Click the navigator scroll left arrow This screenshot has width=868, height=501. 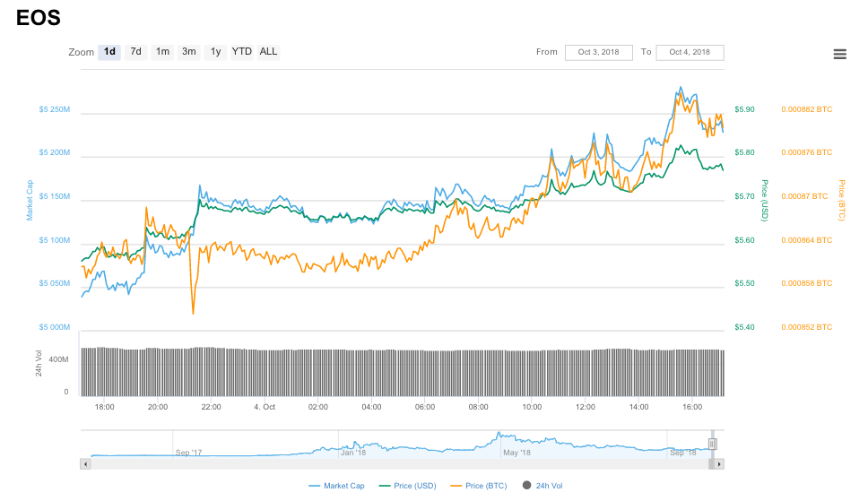pyautogui.click(x=85, y=464)
